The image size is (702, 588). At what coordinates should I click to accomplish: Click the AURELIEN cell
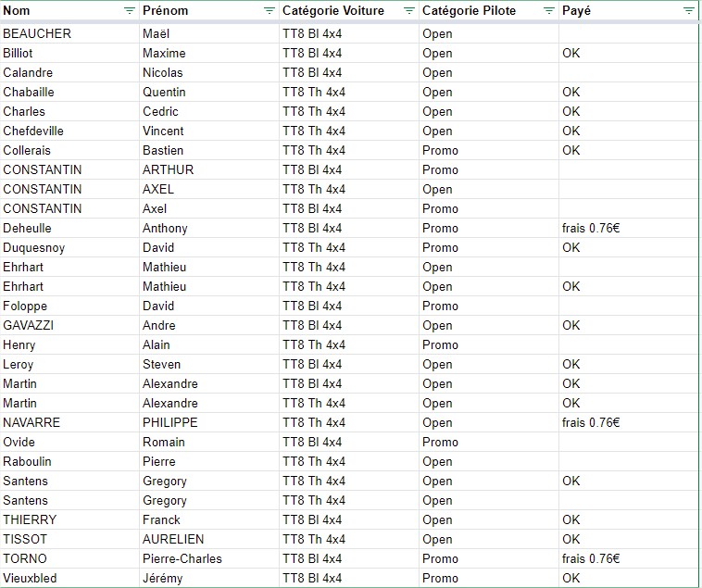[209, 540]
